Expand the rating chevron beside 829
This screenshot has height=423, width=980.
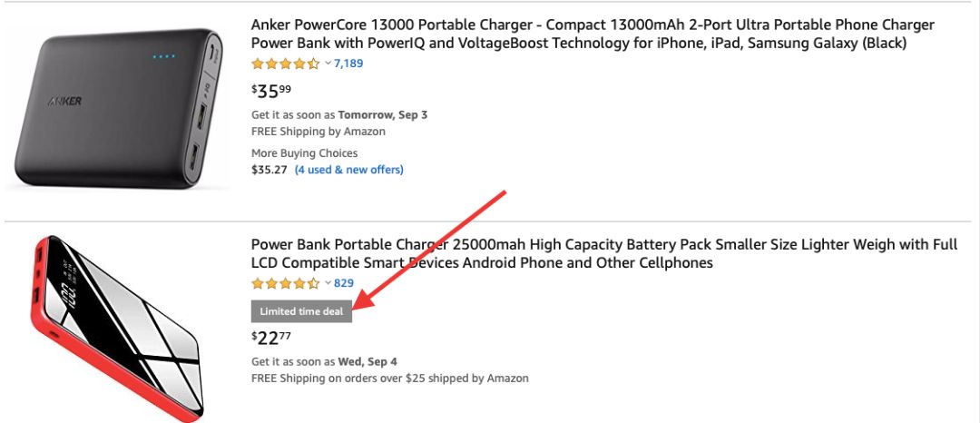328,283
